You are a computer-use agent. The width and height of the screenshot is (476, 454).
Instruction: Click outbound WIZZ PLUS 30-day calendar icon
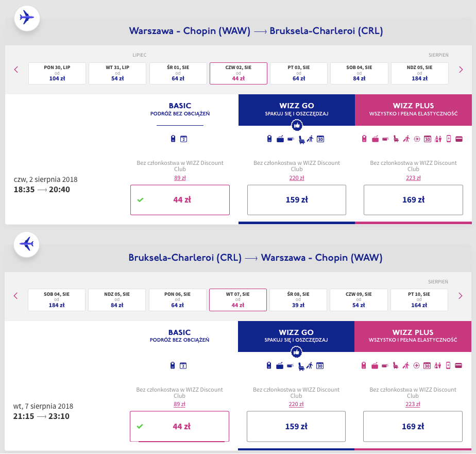pyautogui.click(x=428, y=139)
